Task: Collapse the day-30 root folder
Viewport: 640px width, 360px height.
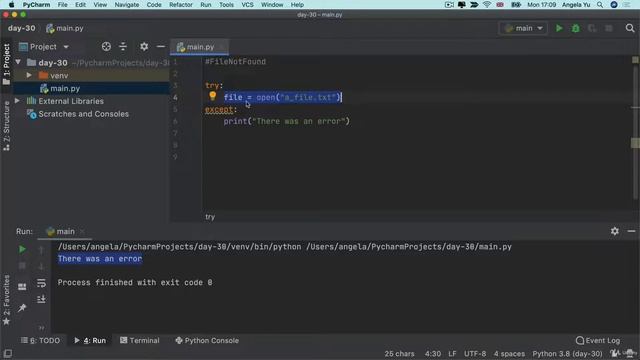Action: tap(18, 62)
